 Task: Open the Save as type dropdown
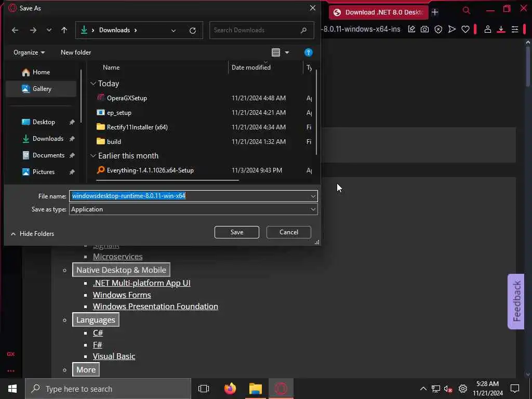(193, 209)
